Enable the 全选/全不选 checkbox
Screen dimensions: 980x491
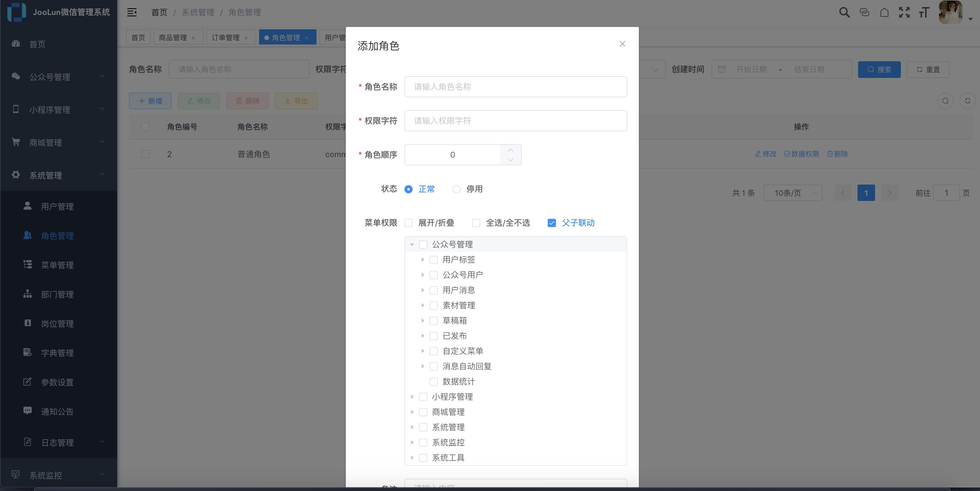(476, 223)
